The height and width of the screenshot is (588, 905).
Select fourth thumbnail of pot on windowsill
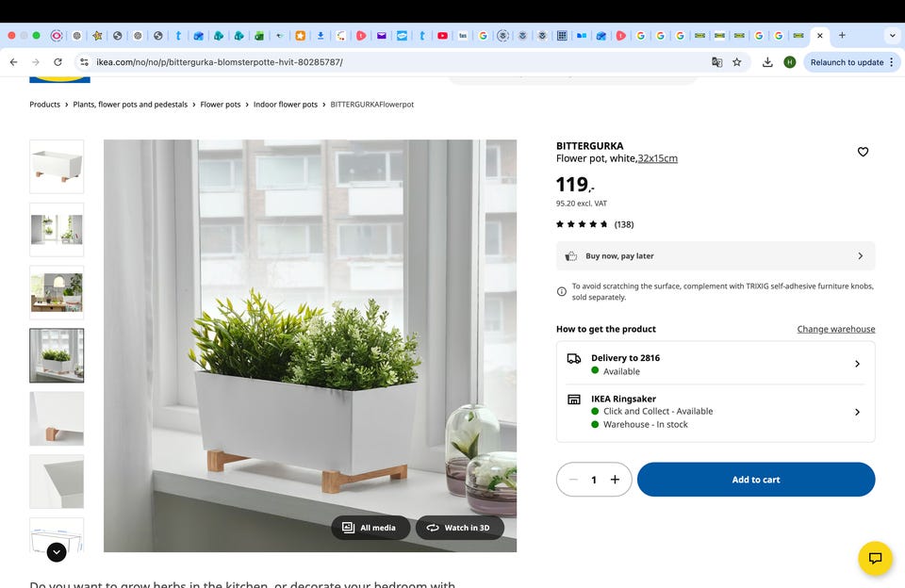coord(57,355)
